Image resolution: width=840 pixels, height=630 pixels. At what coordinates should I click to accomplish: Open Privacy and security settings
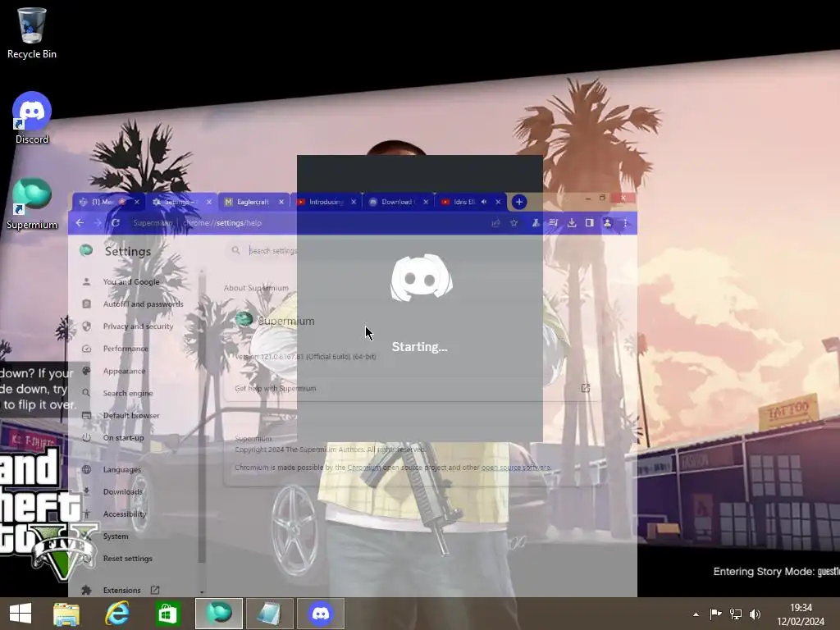click(x=138, y=326)
